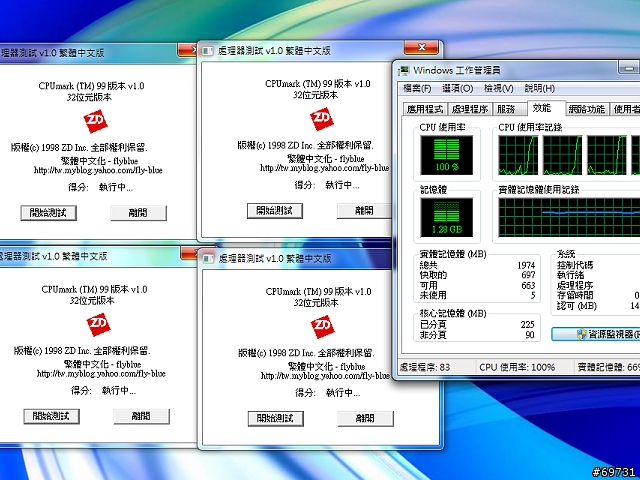Click status bar entry CPU 使用率: 100%
The height and width of the screenshot is (480, 640).
(x=517, y=367)
